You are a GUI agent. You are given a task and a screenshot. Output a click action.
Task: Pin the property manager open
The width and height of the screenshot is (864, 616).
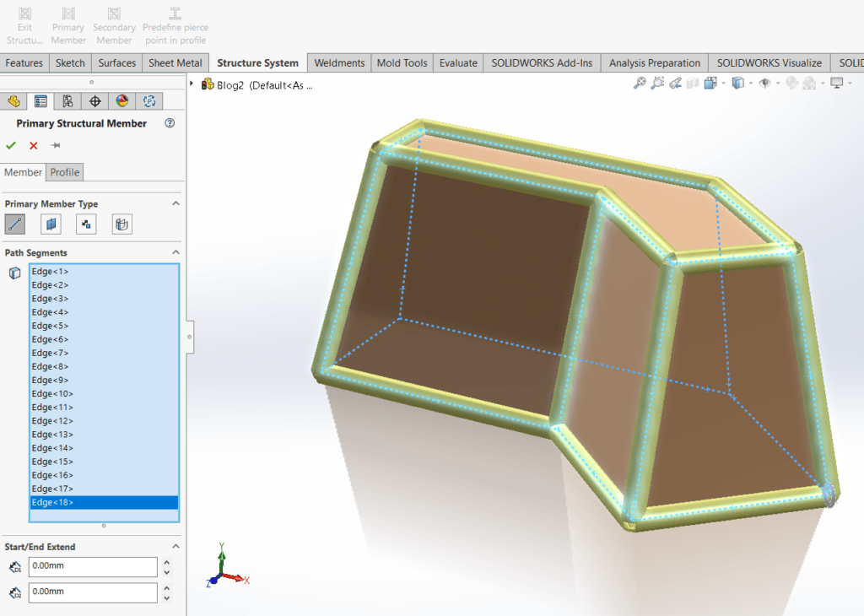(x=56, y=146)
